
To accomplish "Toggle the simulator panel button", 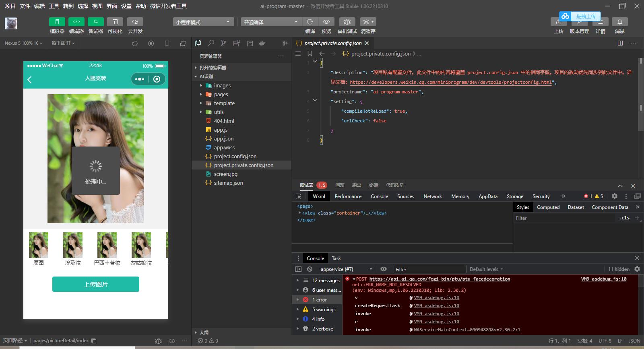I will pyautogui.click(x=57, y=22).
